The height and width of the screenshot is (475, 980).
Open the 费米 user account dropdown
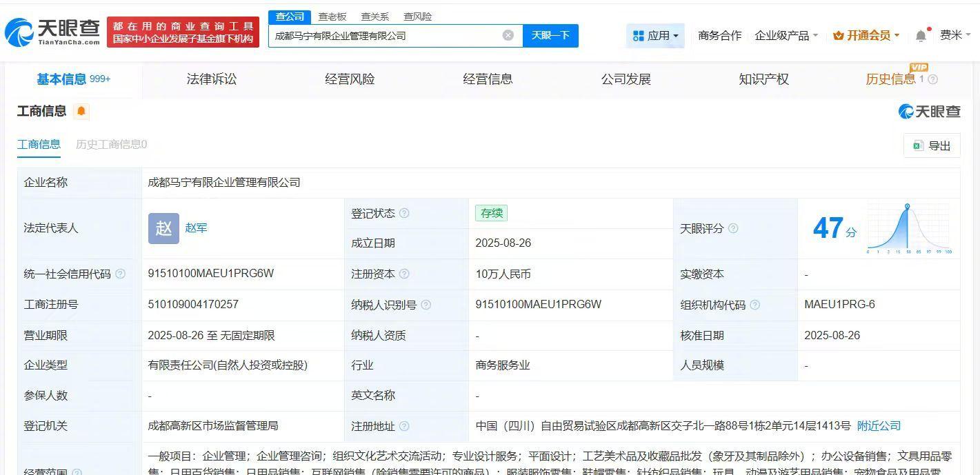coord(955,35)
